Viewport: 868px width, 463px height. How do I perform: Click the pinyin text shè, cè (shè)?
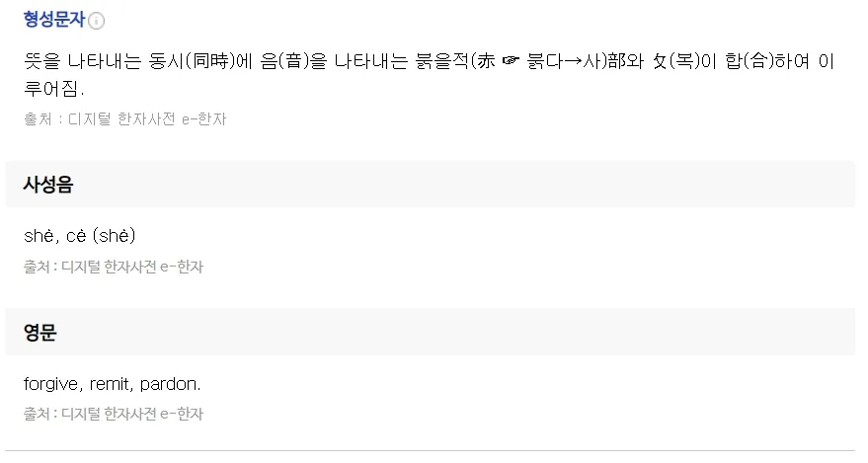[79, 237]
